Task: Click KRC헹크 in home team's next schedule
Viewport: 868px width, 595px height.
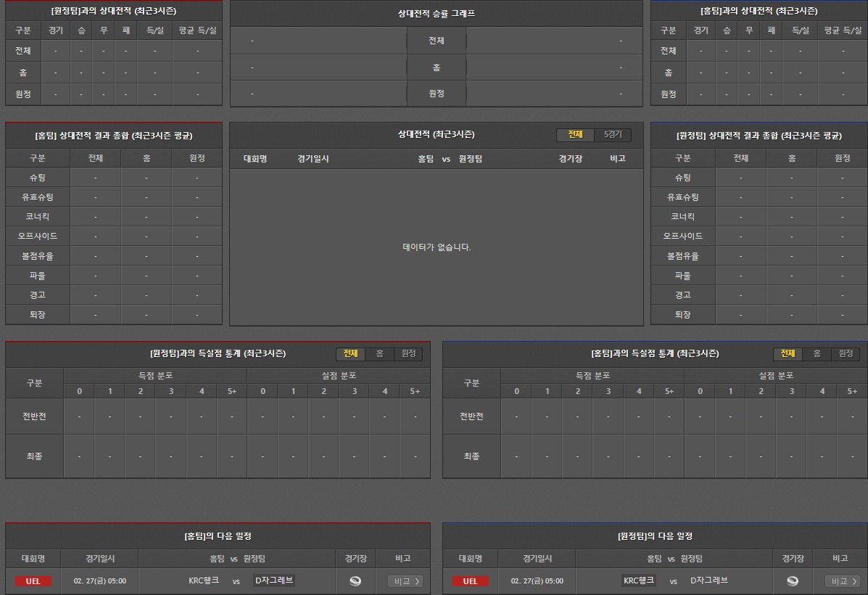Action: 204,580
